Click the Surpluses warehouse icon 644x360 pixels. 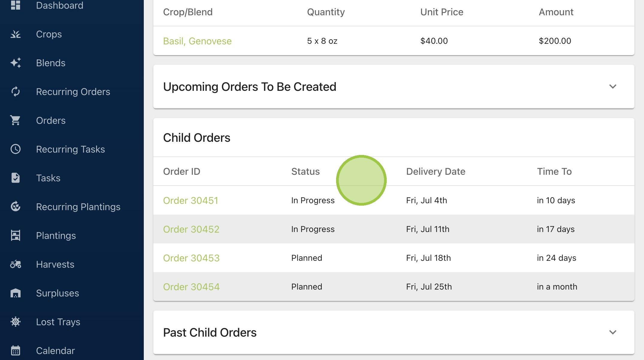[x=16, y=293]
